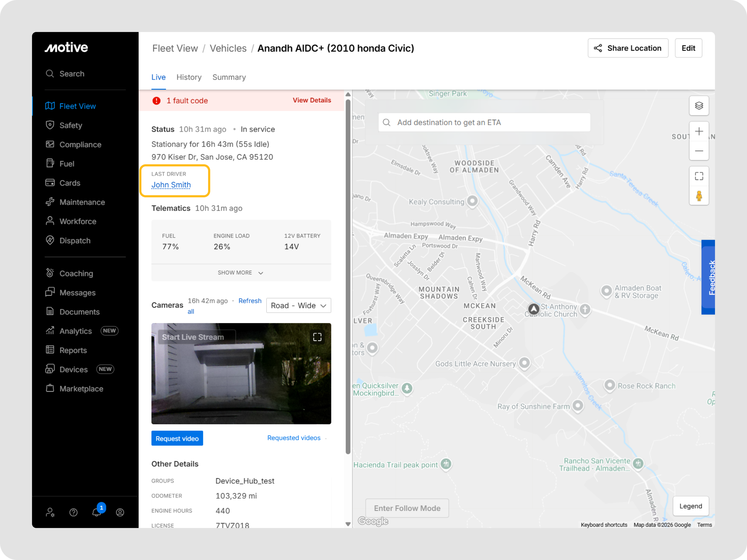Switch to the Summary tab
This screenshot has width=747, height=560.
(x=229, y=77)
